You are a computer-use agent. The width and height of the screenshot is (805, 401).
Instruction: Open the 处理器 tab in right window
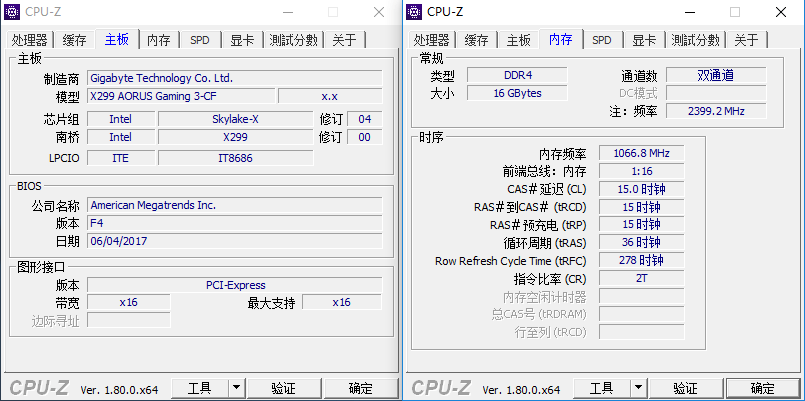pos(432,40)
